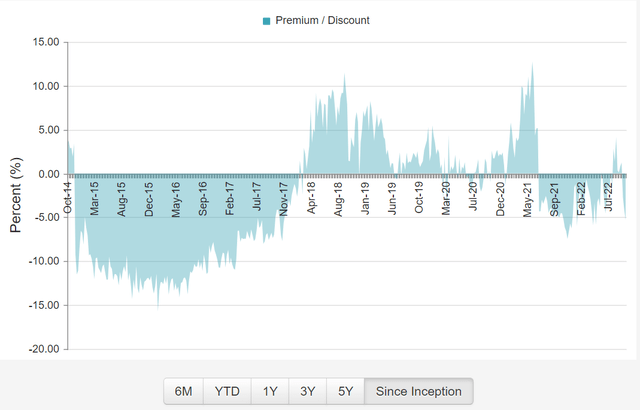Viewport: 640px width, 410px height.
Task: Click the Since Inception range button
Action: coord(418,392)
